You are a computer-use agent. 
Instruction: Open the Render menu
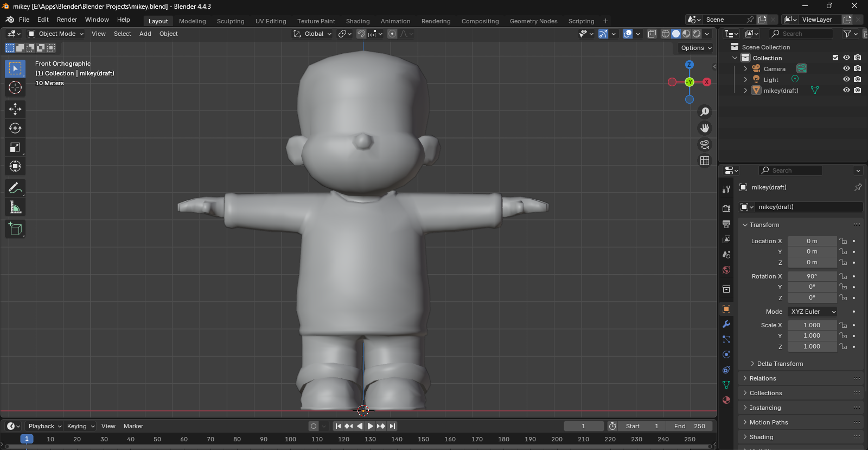67,20
